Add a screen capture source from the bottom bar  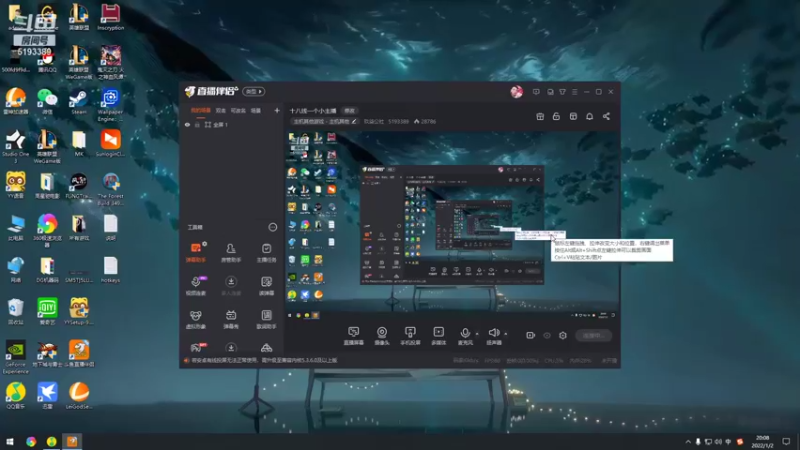point(353,336)
